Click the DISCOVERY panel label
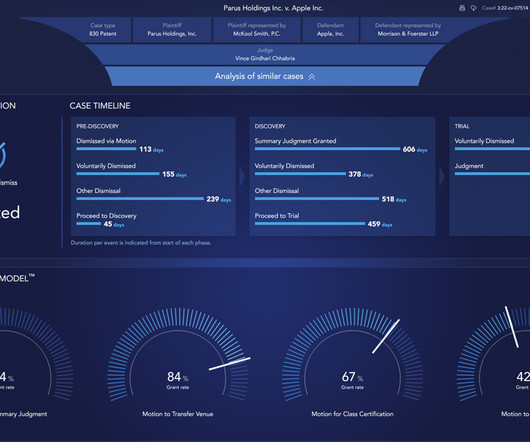The height and width of the screenshot is (442, 530). [270, 126]
